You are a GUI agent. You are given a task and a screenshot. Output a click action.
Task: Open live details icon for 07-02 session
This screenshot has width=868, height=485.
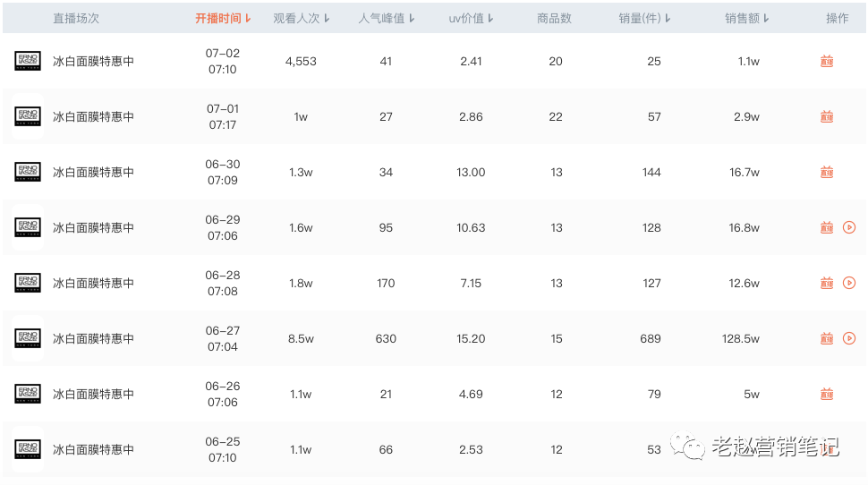coord(827,62)
